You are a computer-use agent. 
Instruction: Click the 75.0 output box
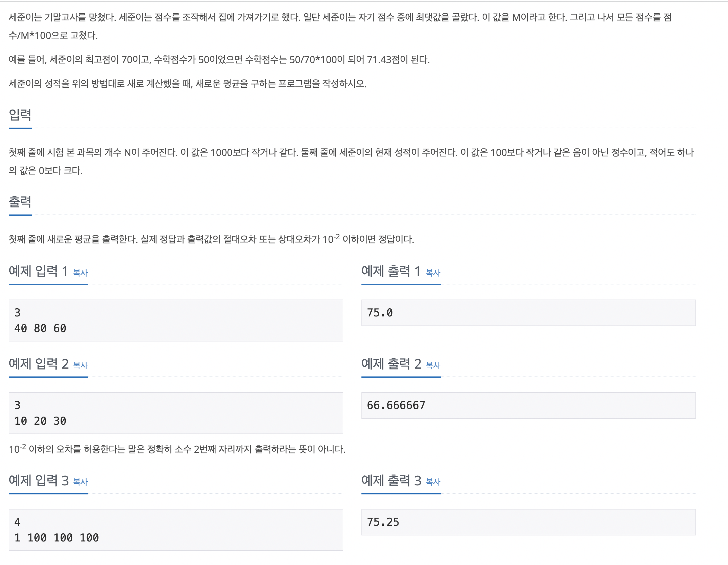pyautogui.click(x=529, y=313)
